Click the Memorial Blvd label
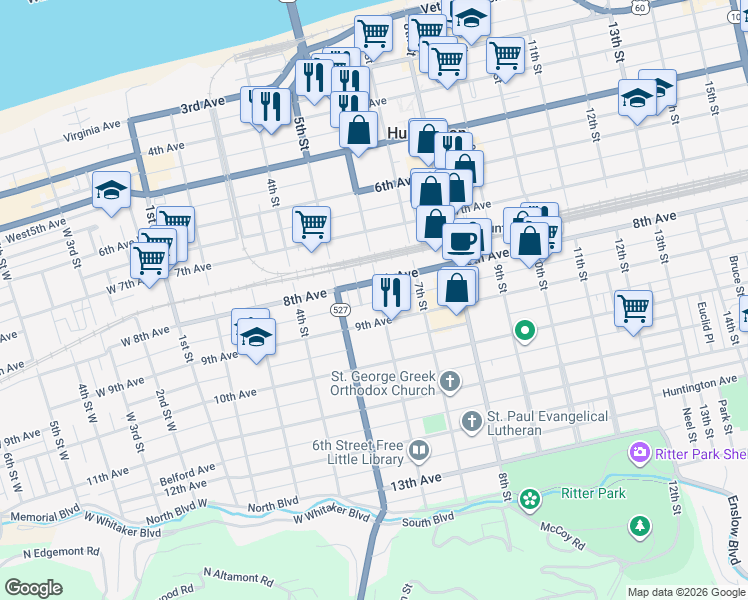 click(45, 514)
